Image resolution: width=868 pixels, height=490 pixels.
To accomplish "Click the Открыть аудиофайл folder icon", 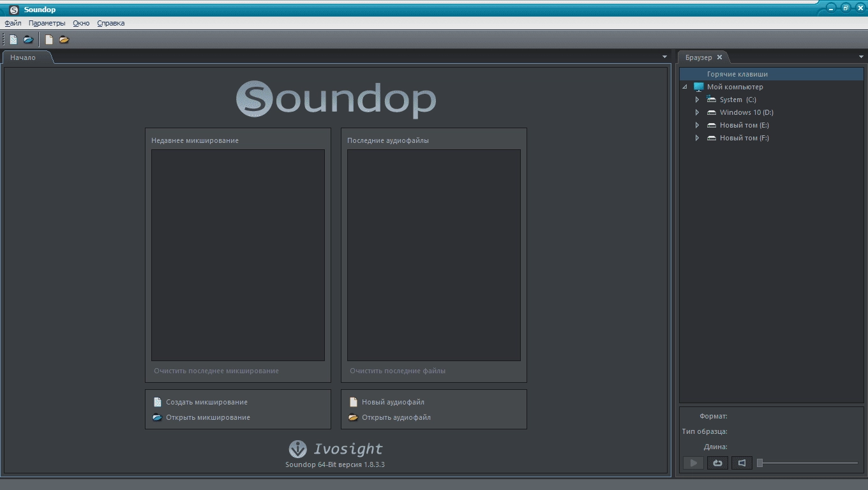I will coord(354,417).
